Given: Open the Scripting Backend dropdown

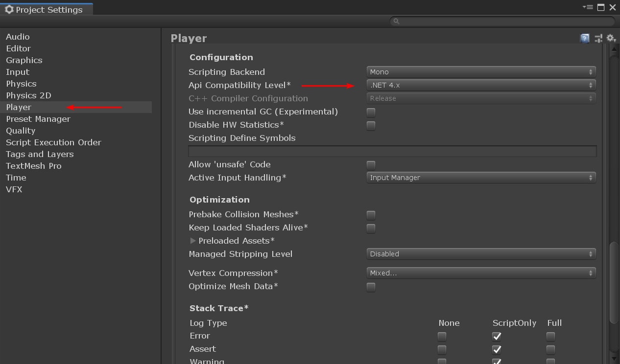Looking at the screenshot, I should pyautogui.click(x=480, y=71).
